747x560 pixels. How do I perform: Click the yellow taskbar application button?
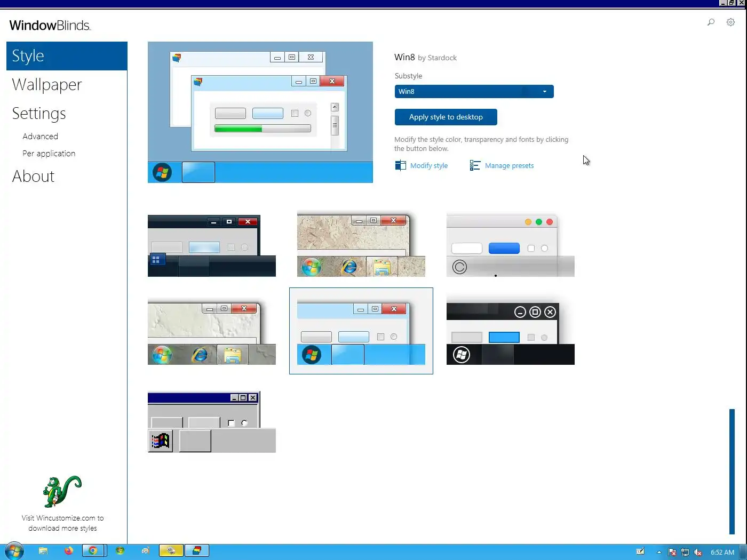pyautogui.click(x=171, y=551)
